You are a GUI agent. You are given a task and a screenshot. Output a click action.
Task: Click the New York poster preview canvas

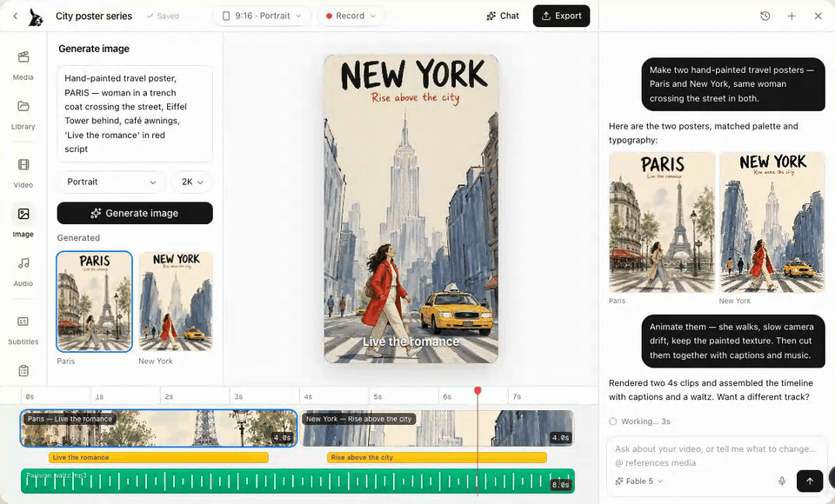pos(411,209)
